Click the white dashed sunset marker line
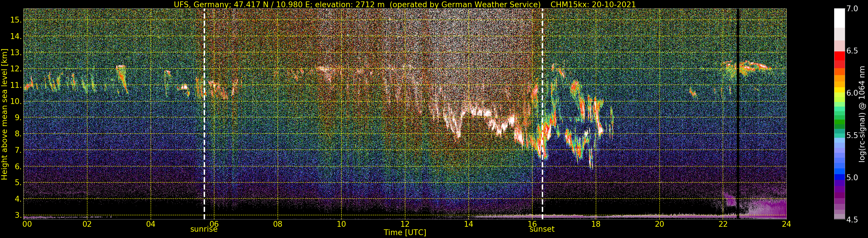Viewport: 868px width, 238px height. point(542,114)
